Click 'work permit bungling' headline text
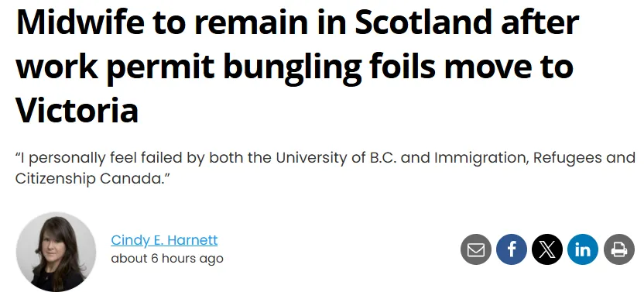 [x=189, y=68]
